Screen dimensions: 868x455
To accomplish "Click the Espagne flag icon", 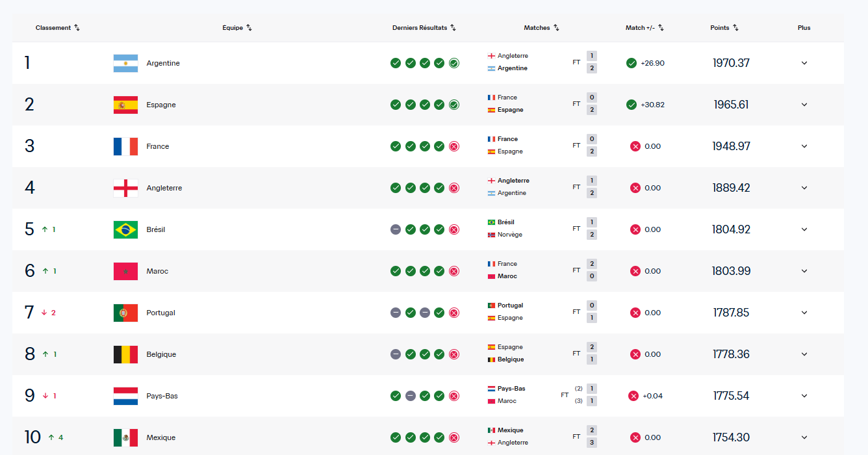I will pyautogui.click(x=125, y=105).
